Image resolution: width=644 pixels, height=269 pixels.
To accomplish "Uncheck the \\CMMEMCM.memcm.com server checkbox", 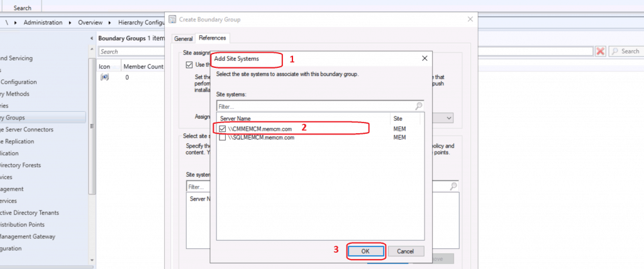I will [x=222, y=129].
